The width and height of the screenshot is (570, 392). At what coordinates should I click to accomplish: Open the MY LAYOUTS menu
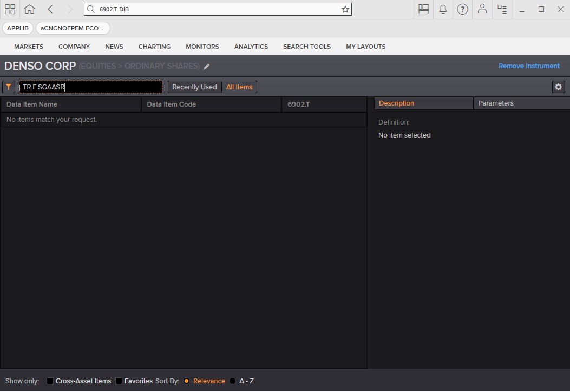[x=366, y=47]
